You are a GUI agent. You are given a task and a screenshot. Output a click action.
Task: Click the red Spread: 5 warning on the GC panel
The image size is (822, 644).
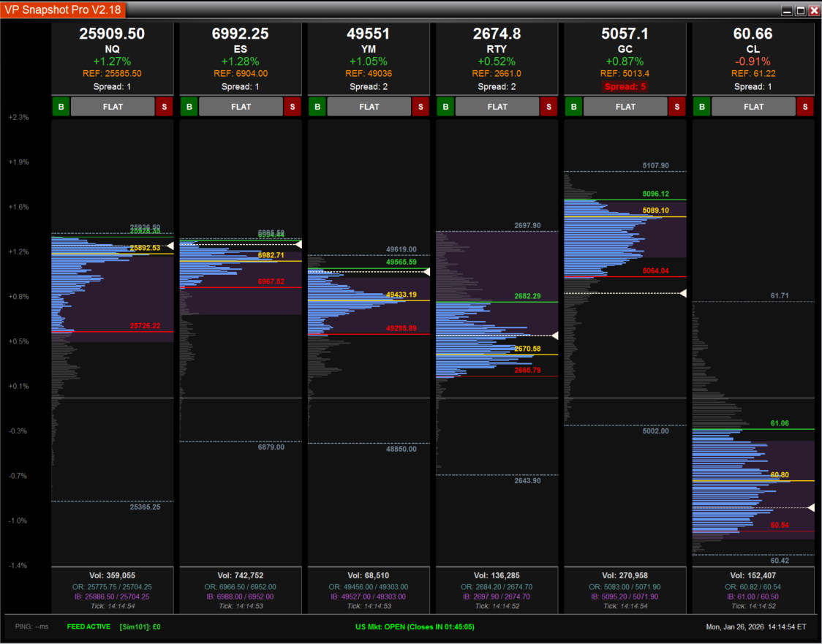point(625,86)
